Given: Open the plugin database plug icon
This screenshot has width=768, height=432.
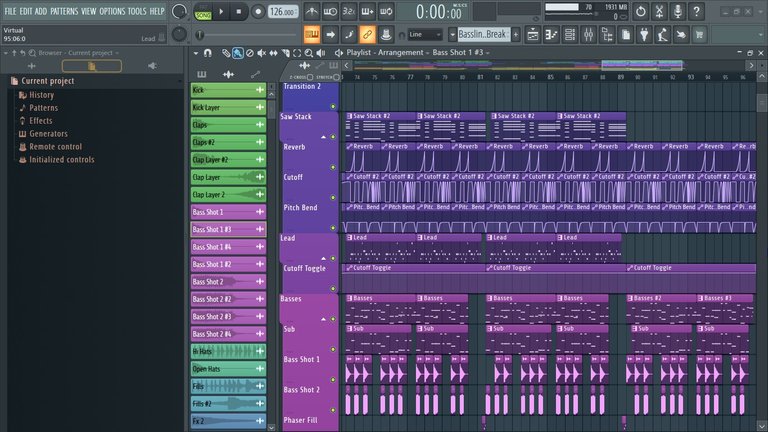Looking at the screenshot, I should point(645,35).
